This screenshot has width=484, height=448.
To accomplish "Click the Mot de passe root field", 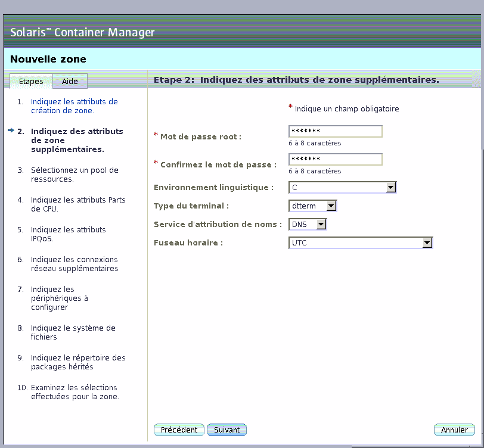I will 336,131.
